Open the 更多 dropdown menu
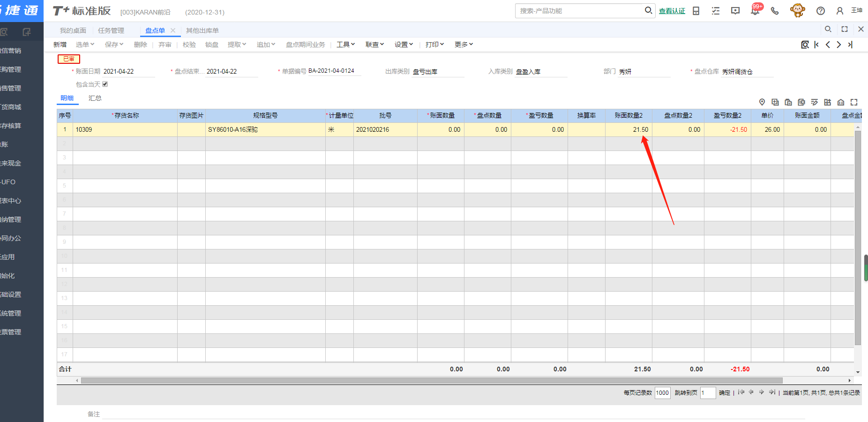This screenshot has width=868, height=422. pos(464,45)
